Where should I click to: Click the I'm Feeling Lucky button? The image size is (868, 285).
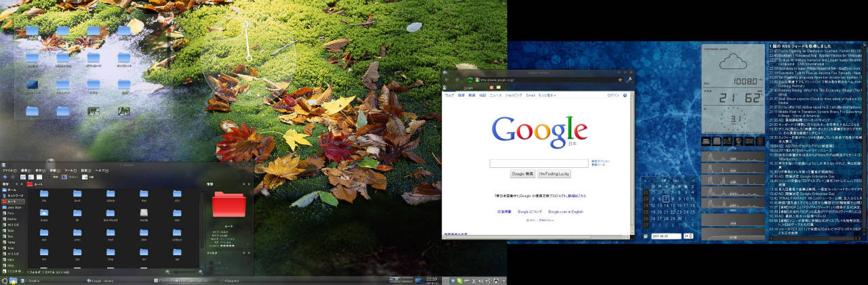click(x=554, y=174)
